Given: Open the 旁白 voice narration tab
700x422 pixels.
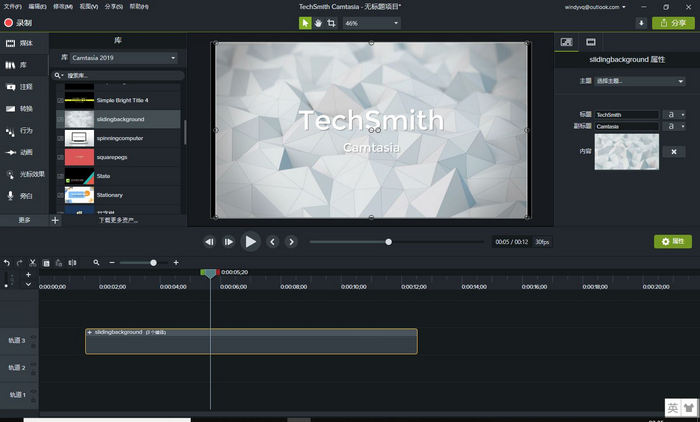Looking at the screenshot, I should click(x=24, y=196).
